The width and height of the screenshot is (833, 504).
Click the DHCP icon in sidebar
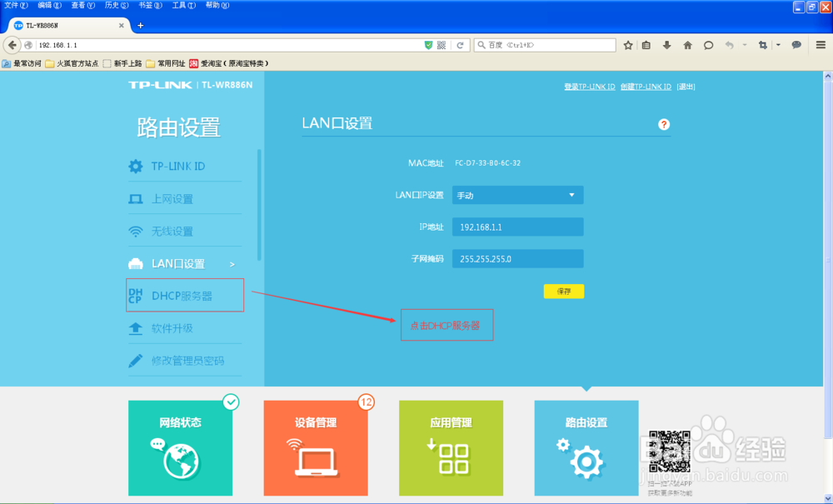point(136,296)
